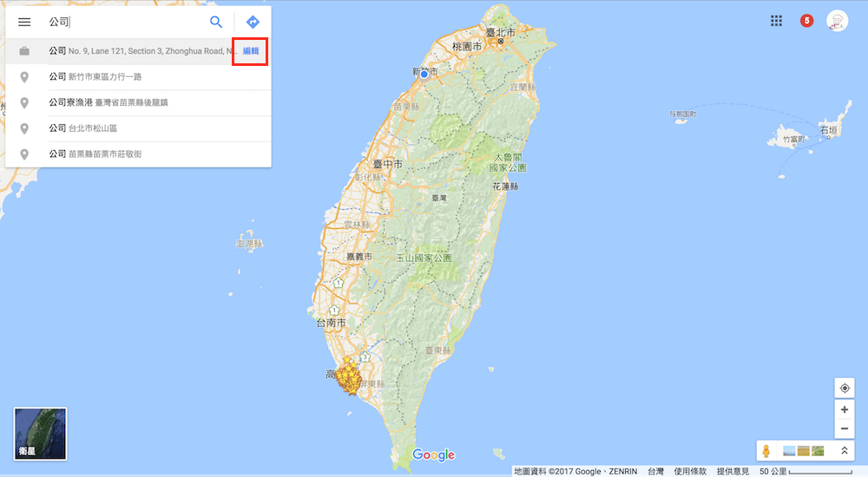
Task: Select the 公司 work address suggestion
Action: [130, 51]
